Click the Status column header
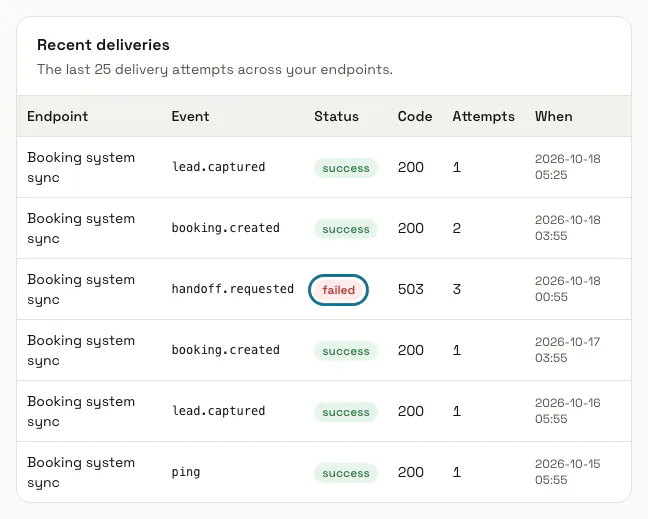This screenshot has width=648, height=519. pos(336,117)
